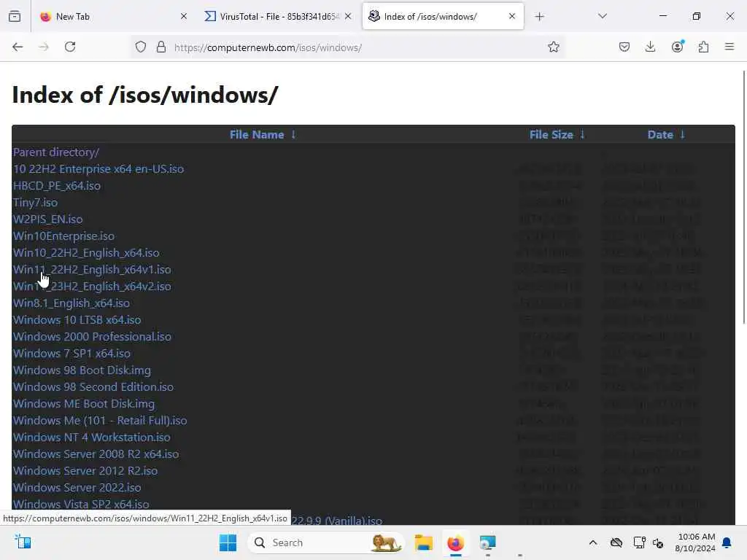The height and width of the screenshot is (560, 747).
Task: Switch to the VirusTotal File tab
Action: point(279,17)
